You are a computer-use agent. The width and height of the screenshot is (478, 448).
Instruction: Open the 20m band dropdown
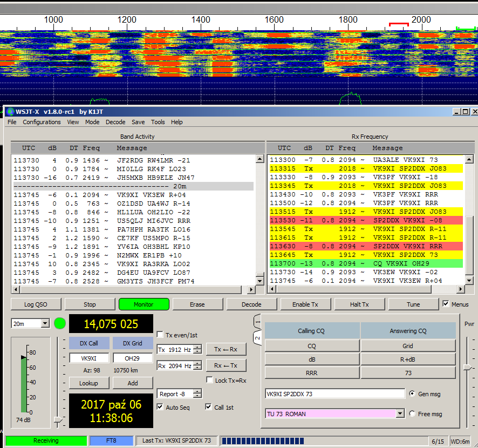[45, 324]
